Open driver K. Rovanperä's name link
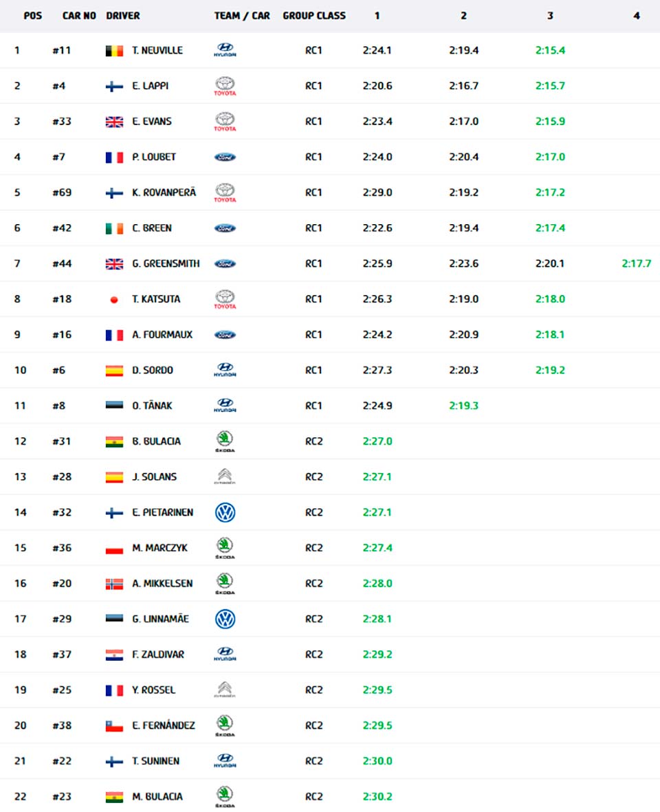This screenshot has height=812, width=660. coord(164,193)
